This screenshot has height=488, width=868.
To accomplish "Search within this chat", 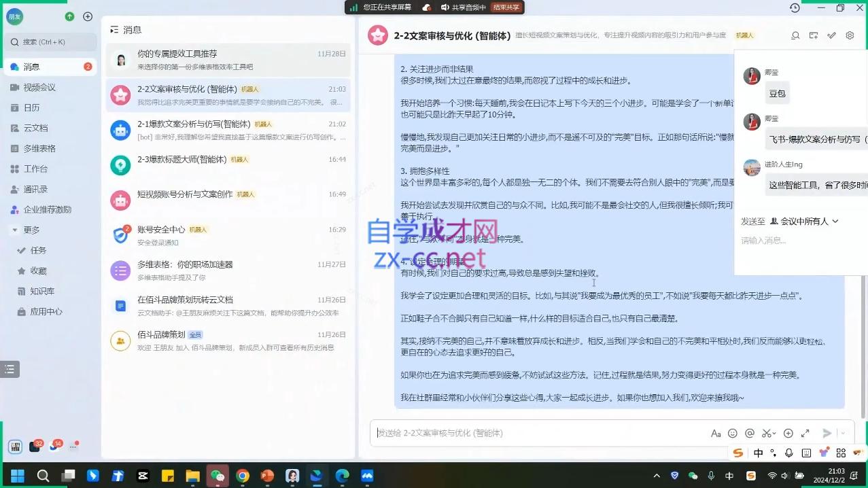I will 795,35.
